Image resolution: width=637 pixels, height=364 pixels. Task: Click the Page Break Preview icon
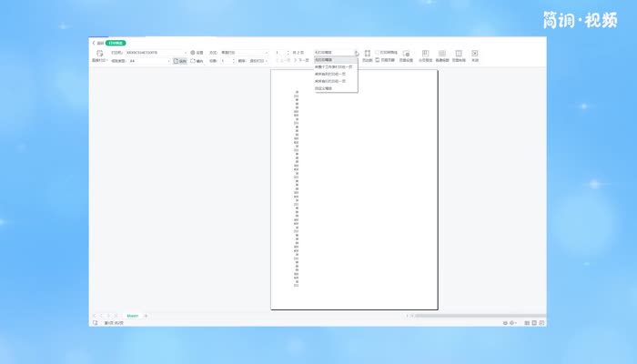[425, 55]
